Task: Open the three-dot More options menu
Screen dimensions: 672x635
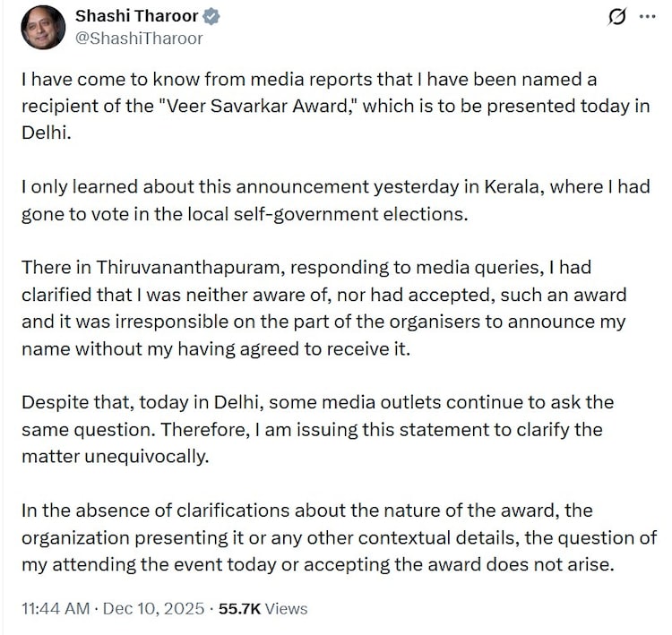Action: (x=647, y=17)
